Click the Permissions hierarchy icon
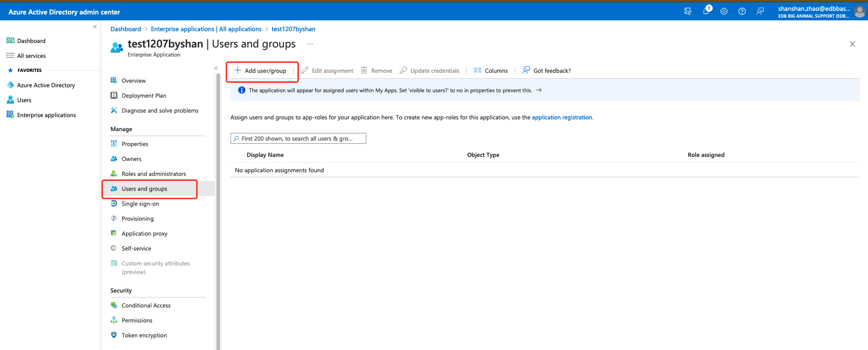 114,320
